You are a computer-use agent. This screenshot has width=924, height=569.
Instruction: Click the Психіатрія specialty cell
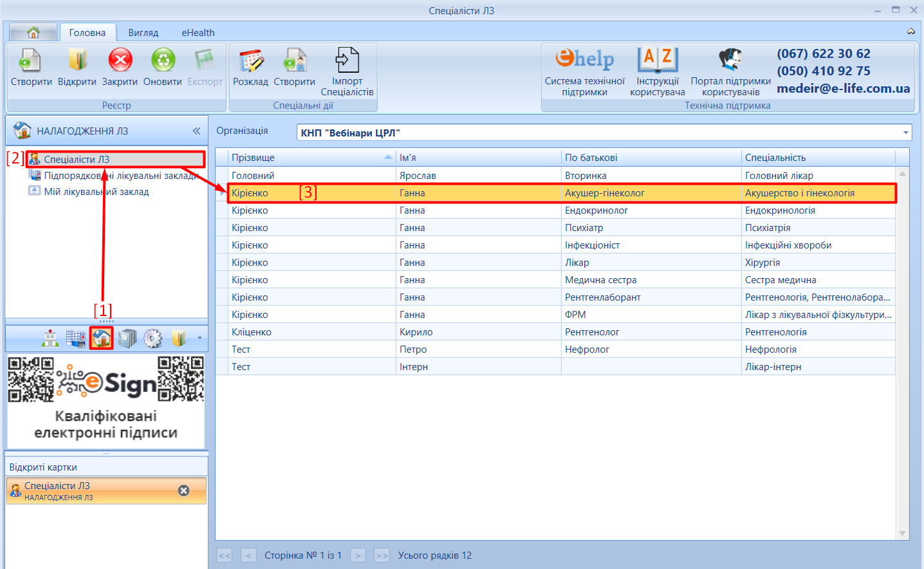click(818, 228)
